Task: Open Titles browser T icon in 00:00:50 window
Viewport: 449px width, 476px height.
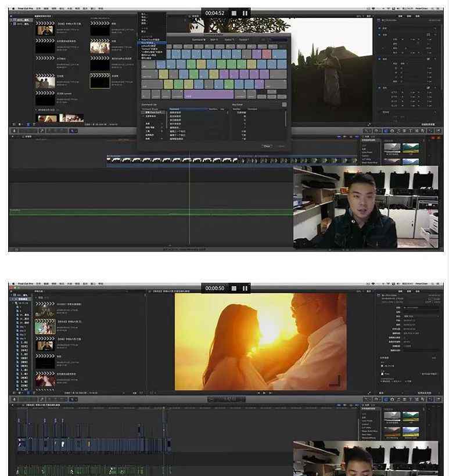Action: [x=411, y=399]
